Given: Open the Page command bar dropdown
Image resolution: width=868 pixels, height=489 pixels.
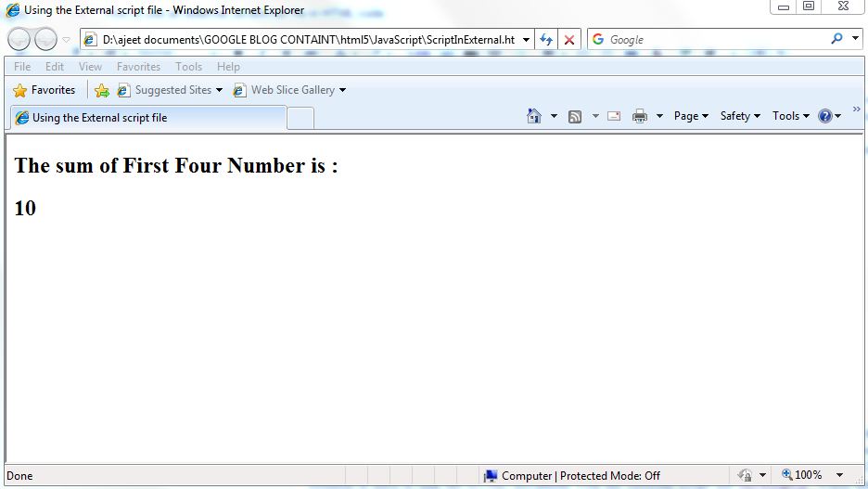Looking at the screenshot, I should click(x=691, y=116).
